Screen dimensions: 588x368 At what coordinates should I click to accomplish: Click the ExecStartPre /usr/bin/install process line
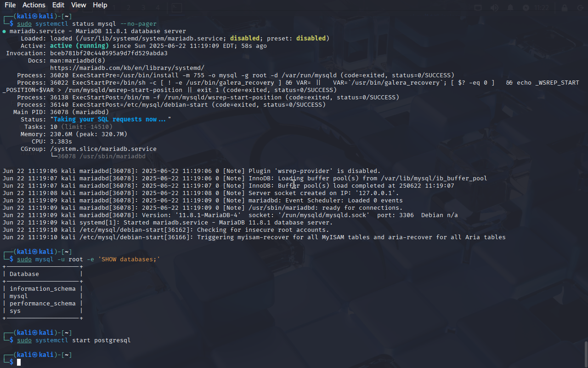(236, 75)
